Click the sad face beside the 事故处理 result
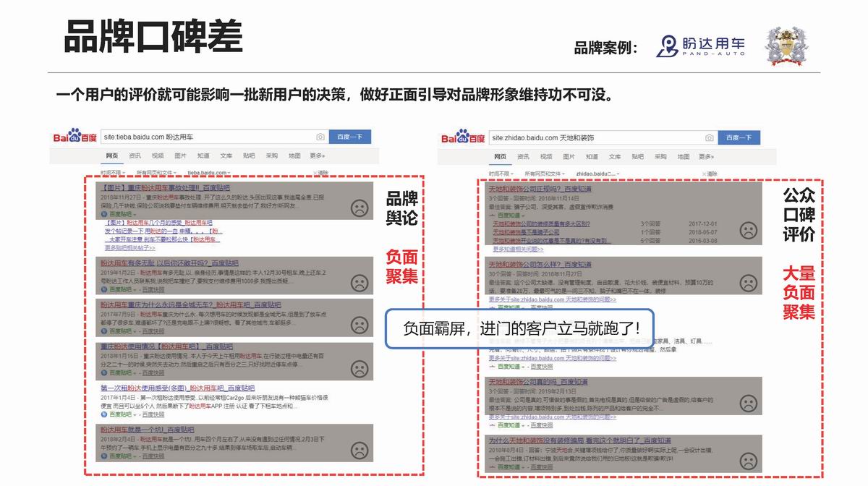The image size is (868, 486). (359, 208)
